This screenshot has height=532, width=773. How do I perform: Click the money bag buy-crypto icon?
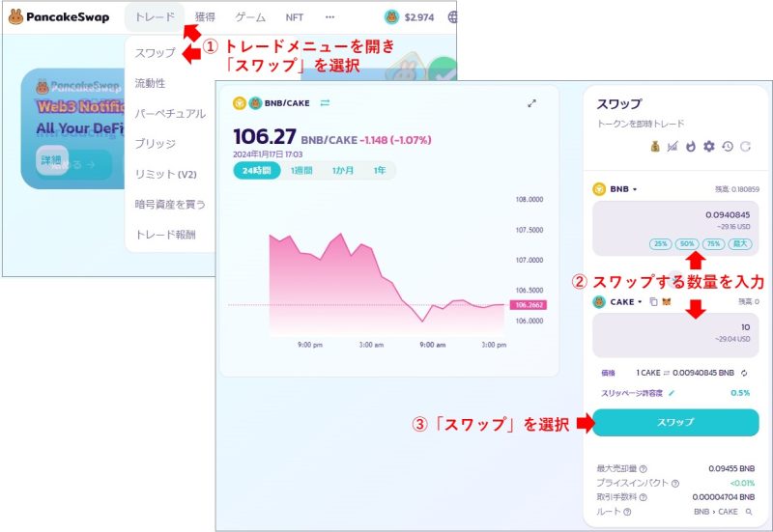pos(655,147)
